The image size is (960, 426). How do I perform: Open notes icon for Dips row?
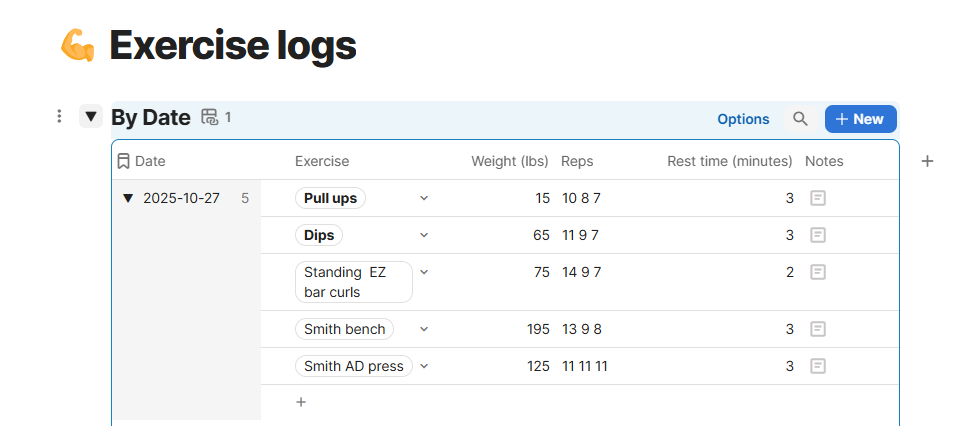coord(817,235)
